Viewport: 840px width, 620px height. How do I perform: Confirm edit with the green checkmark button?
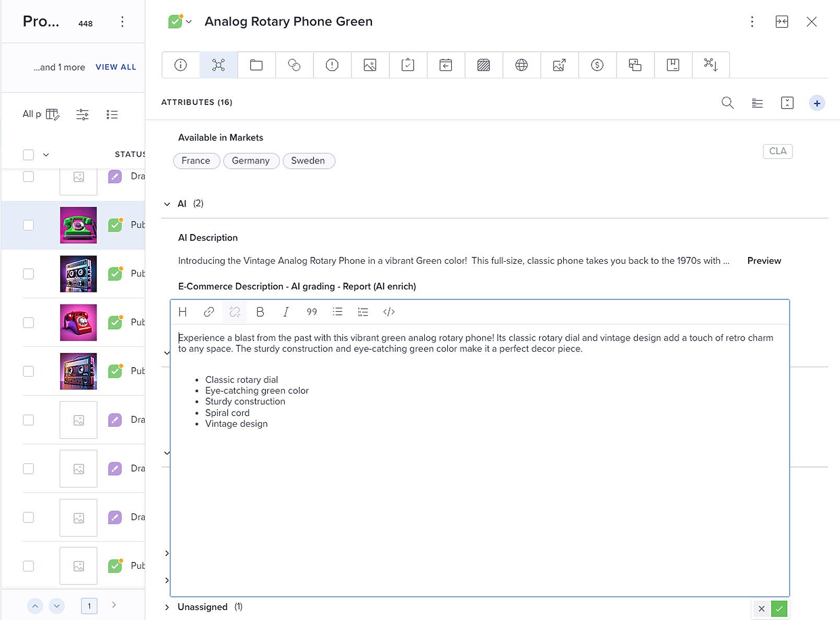click(779, 609)
